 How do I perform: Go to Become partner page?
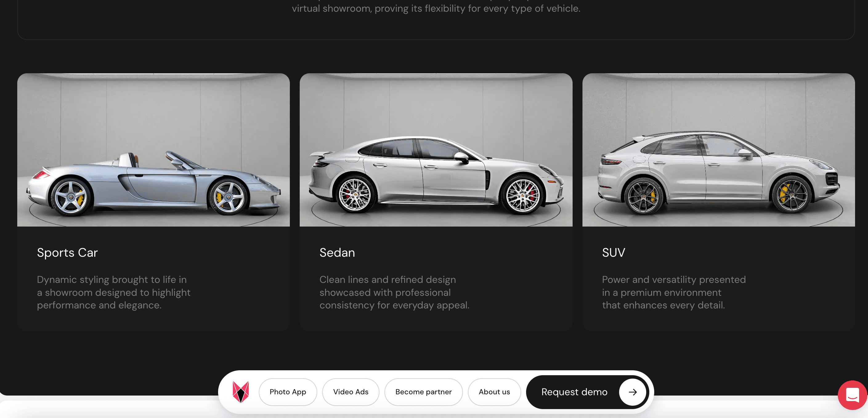[423, 392]
